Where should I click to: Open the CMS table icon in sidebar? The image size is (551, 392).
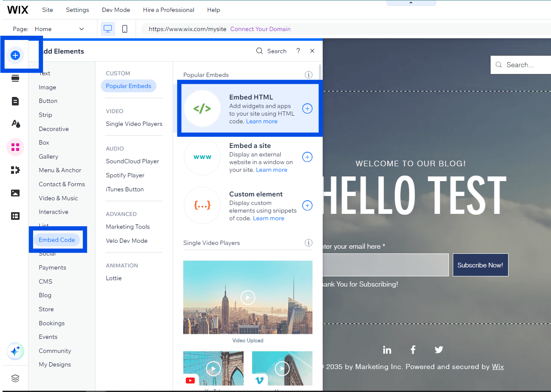[x=15, y=216]
